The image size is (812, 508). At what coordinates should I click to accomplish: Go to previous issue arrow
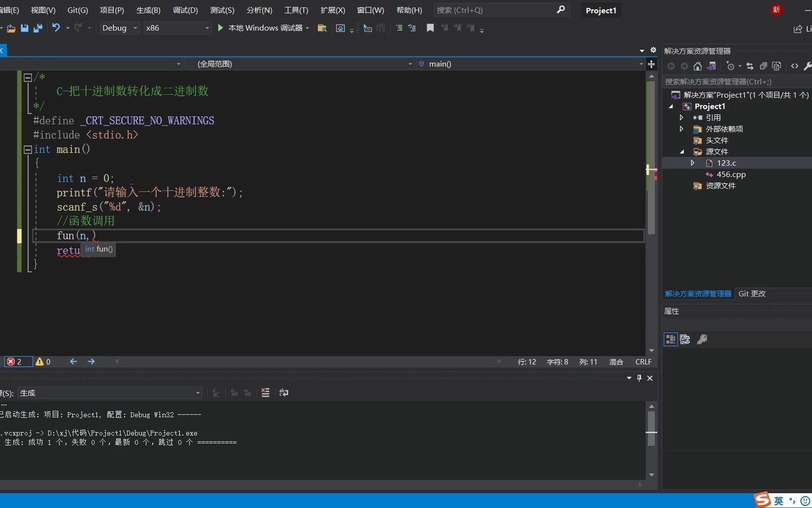[73, 362]
